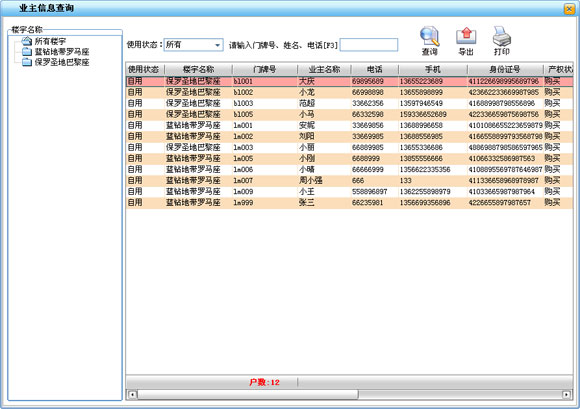This screenshot has height=409, width=580.
Task: Close the 业主信息查询 window
Action: coord(569,9)
